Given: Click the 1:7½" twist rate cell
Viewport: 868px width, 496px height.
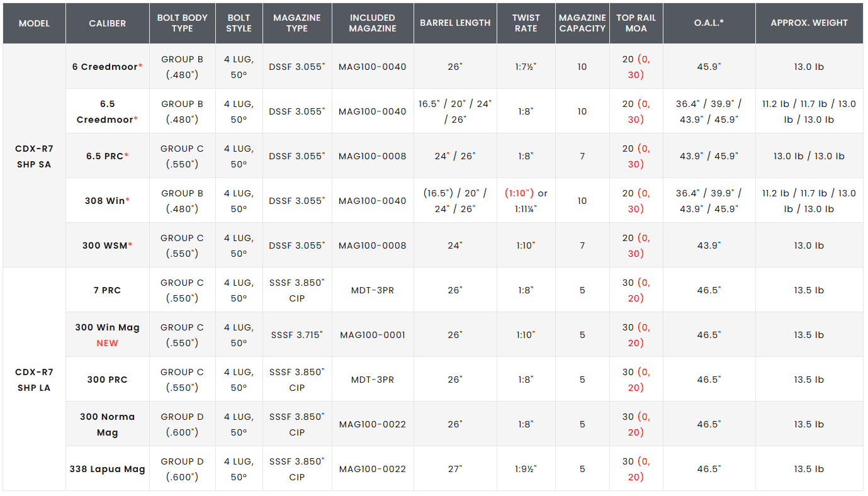Looking at the screenshot, I should 526,67.
